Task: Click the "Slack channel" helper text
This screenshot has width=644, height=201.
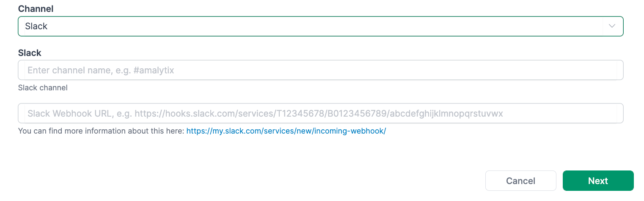Action: click(x=43, y=88)
